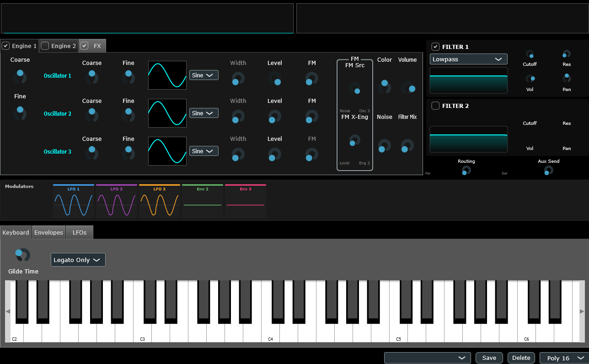Screen dimensions: 589x364
Task: Enable the Engine 2 checkbox
Action: (x=45, y=46)
